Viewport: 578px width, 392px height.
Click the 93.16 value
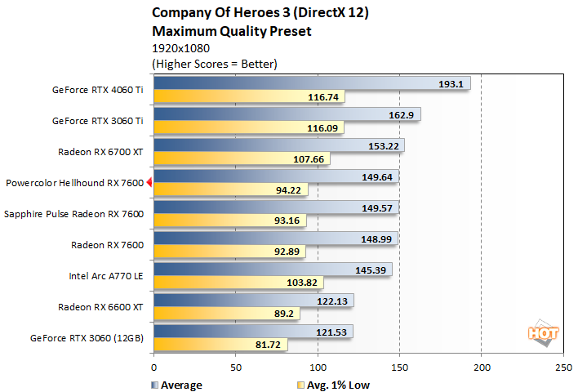tap(287, 220)
